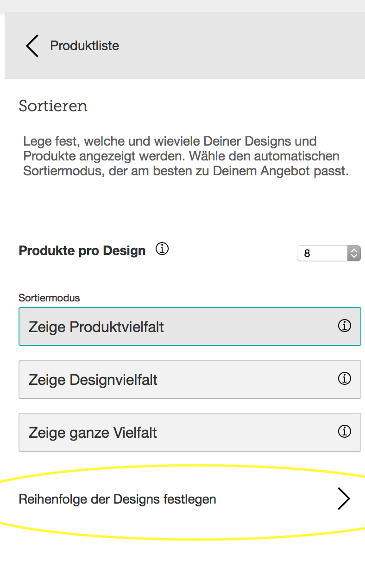Image resolution: width=365 pixels, height=588 pixels.
Task: Click the dropdown's up-down stepper arrows
Action: 354,253
